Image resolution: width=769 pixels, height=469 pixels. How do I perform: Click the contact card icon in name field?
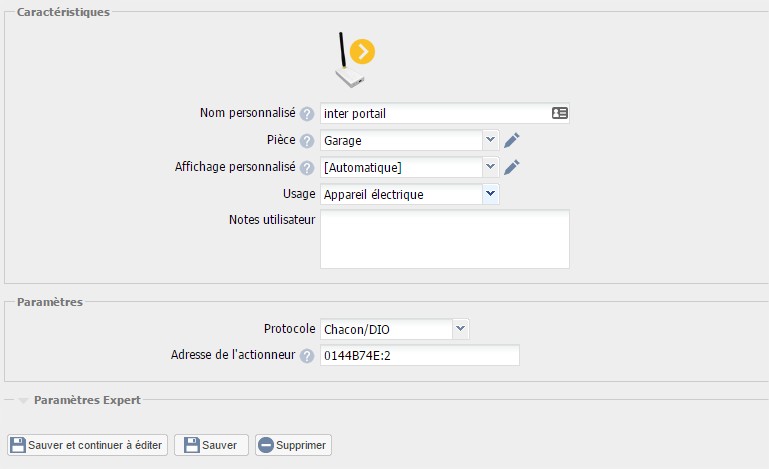pos(559,114)
